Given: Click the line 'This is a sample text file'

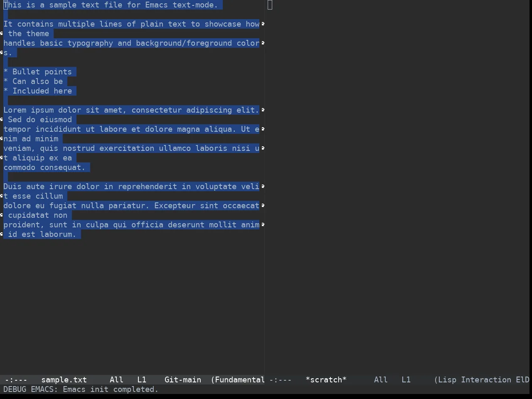Looking at the screenshot, I should pyautogui.click(x=111, y=5).
